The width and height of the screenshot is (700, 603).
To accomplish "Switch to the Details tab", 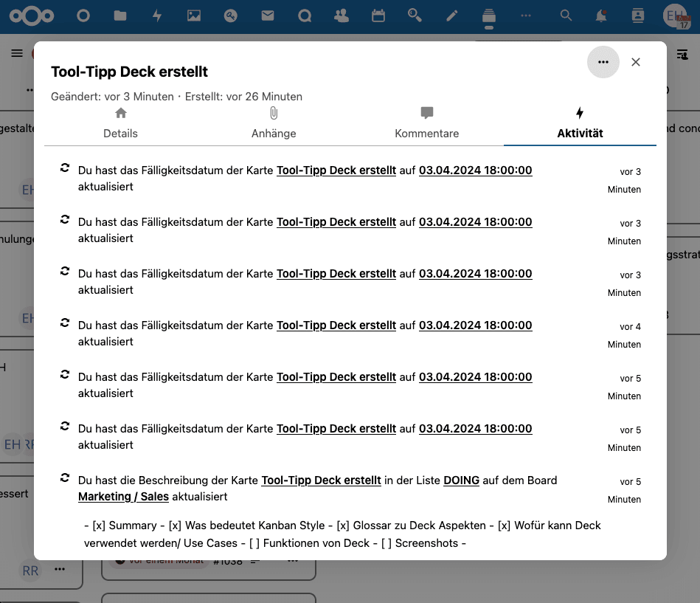I will (x=121, y=123).
